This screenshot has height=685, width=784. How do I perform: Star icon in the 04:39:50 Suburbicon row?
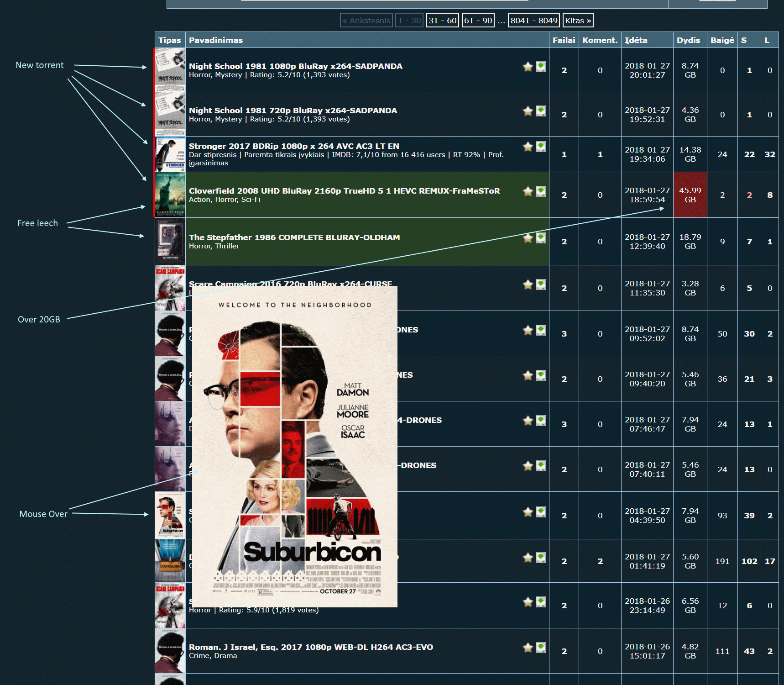tap(528, 512)
